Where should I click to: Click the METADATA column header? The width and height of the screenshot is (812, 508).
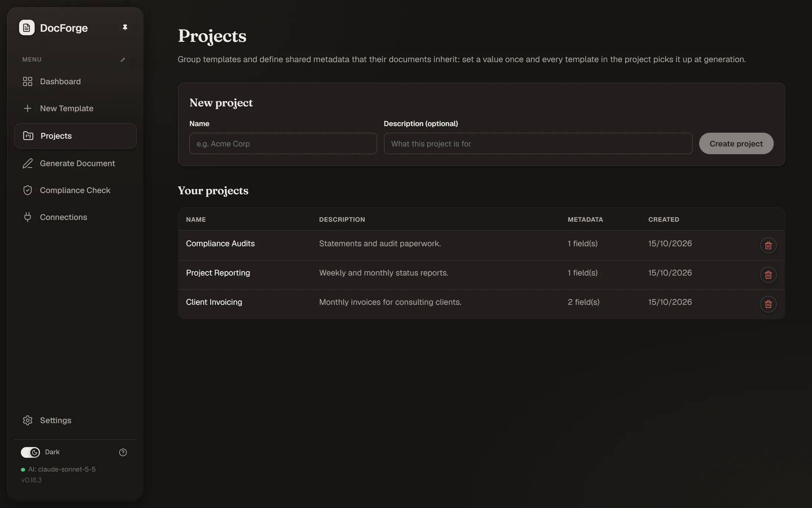click(x=585, y=219)
